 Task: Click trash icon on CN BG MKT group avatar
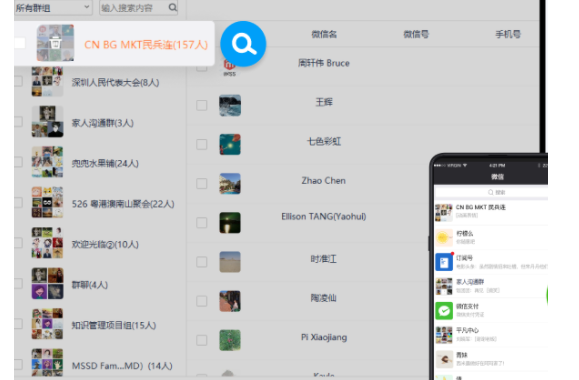[55, 43]
